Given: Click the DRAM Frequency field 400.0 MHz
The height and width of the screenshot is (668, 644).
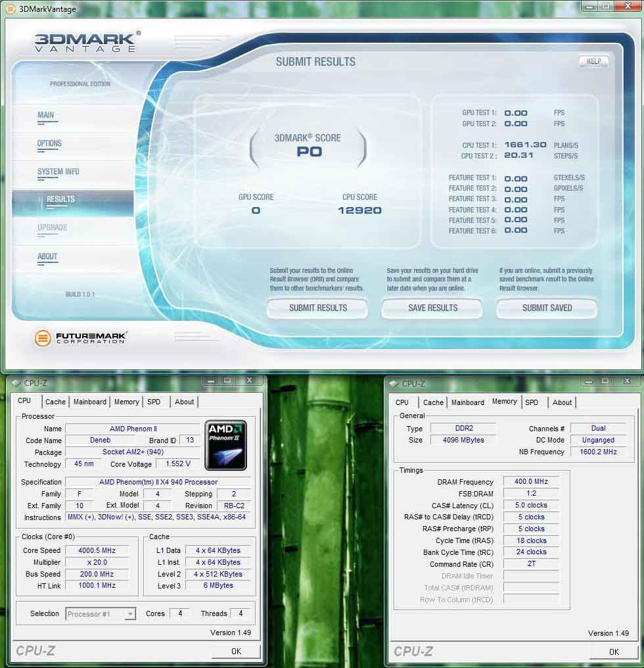Looking at the screenshot, I should click(531, 481).
